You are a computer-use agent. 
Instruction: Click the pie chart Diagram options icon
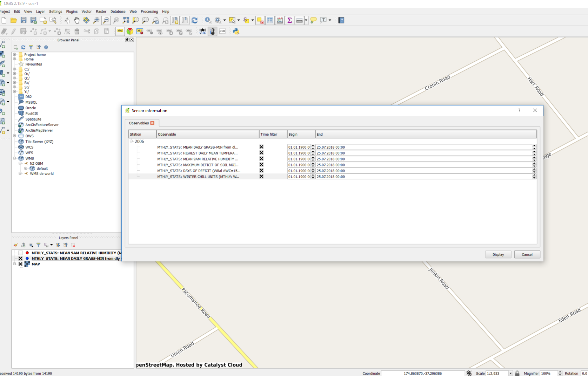[x=130, y=31]
